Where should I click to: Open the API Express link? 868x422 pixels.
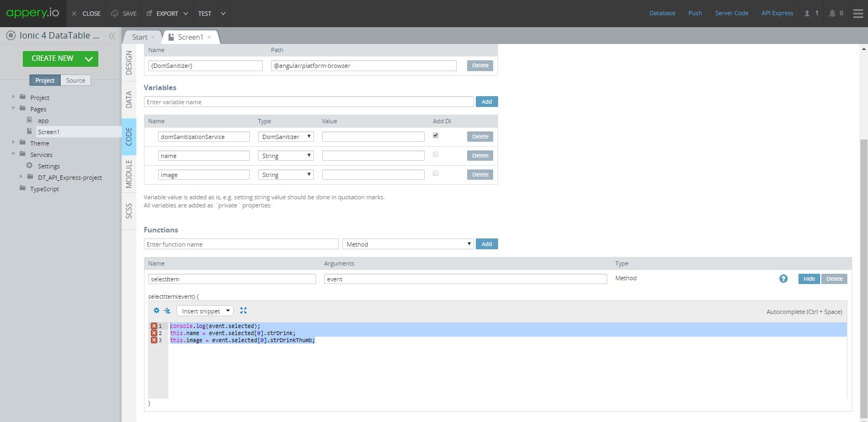coord(777,14)
